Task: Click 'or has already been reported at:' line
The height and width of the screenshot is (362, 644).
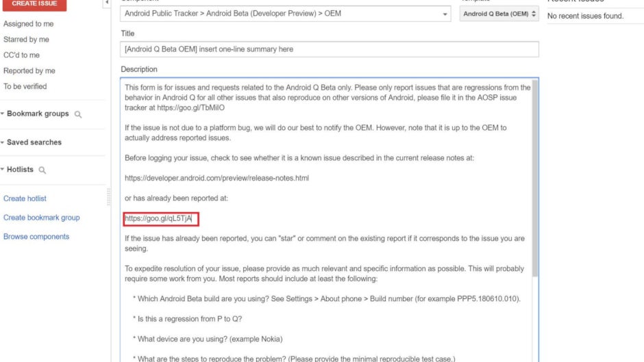Action: click(x=176, y=198)
